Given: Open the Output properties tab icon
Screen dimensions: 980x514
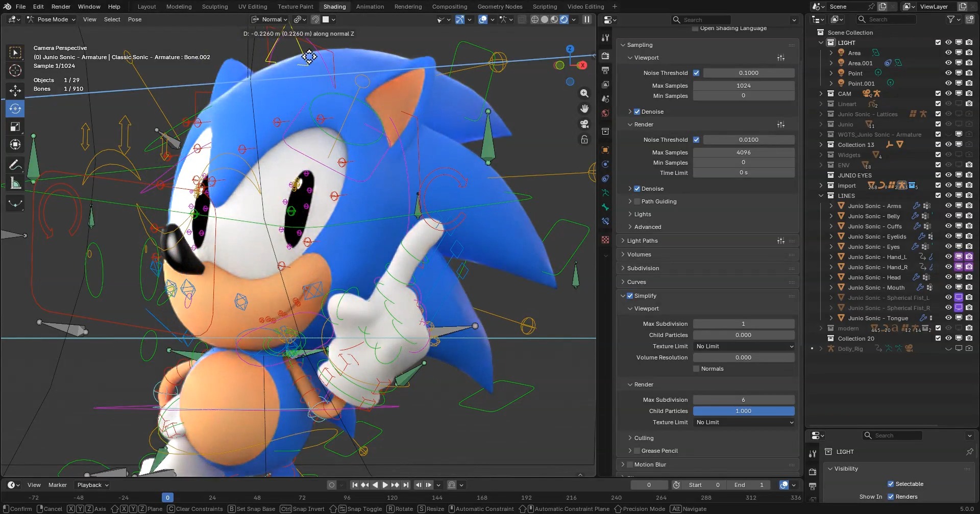Looking at the screenshot, I should tap(605, 70).
